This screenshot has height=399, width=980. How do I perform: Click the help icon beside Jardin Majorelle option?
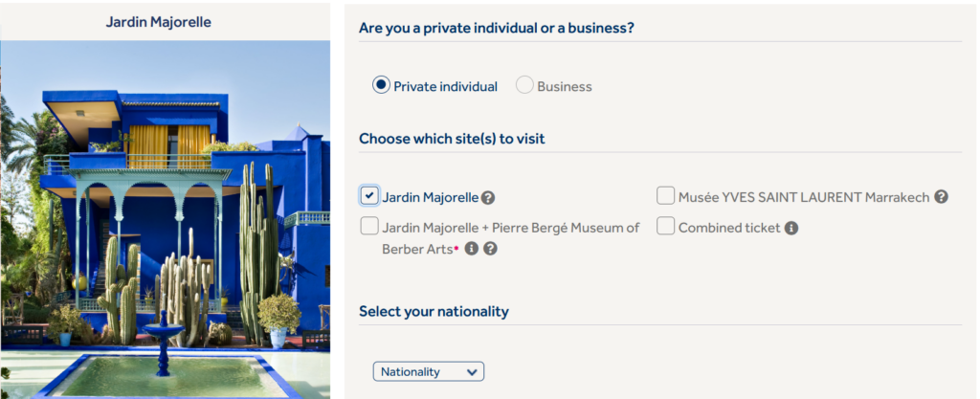coord(488,198)
